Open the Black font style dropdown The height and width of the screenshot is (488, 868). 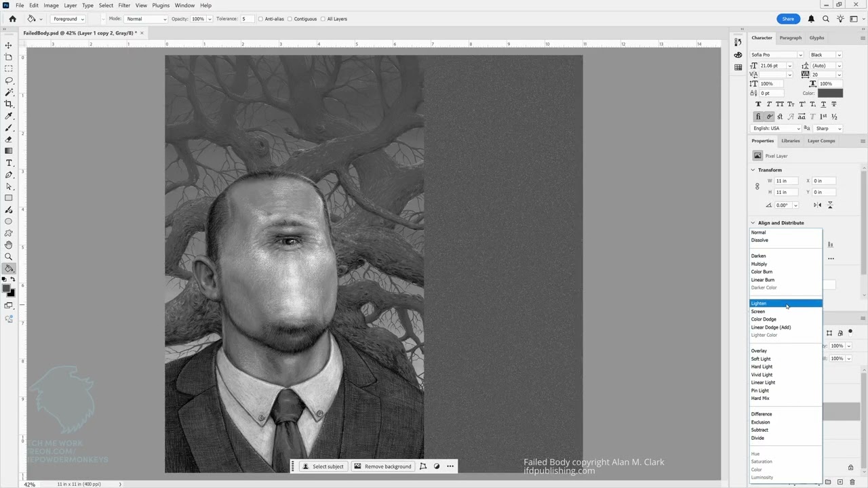825,55
